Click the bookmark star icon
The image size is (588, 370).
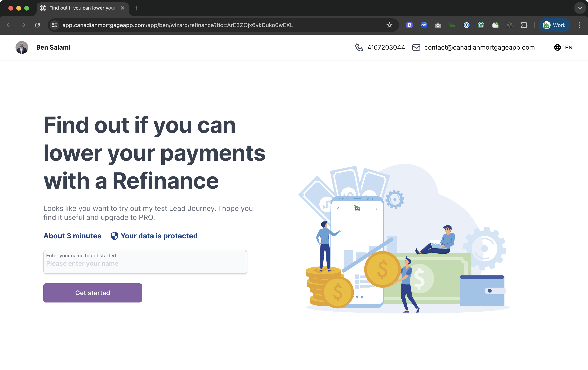(389, 25)
